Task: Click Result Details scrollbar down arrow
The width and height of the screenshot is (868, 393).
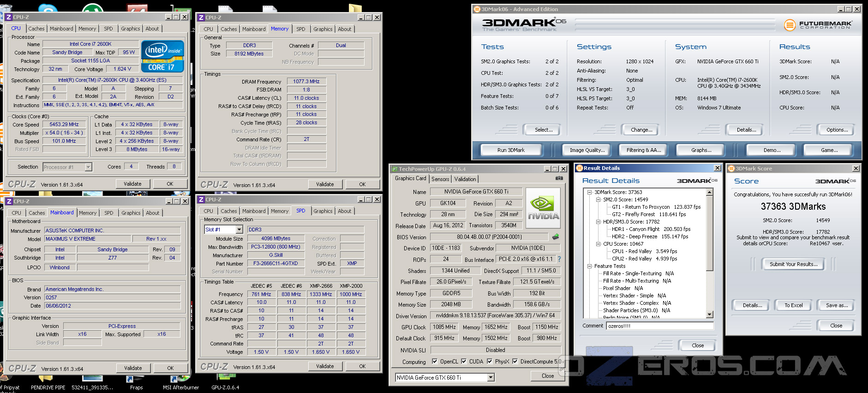Action: (x=710, y=314)
